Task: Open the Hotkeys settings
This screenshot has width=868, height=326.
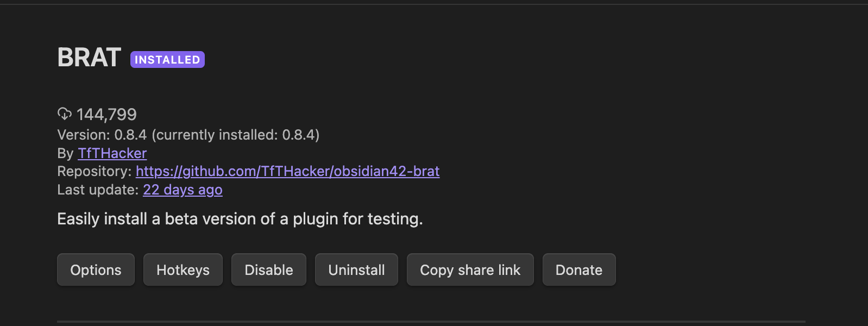Action: tap(183, 269)
